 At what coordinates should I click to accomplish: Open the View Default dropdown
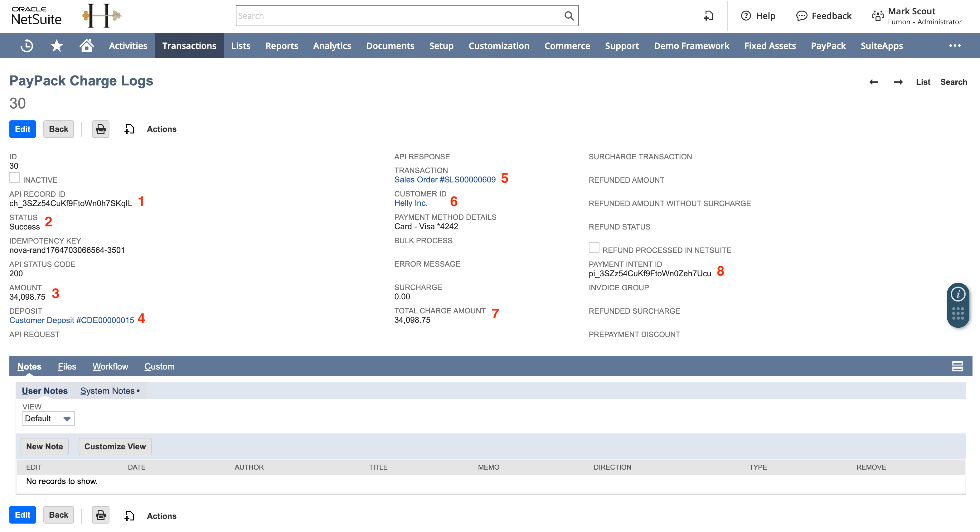click(48, 419)
